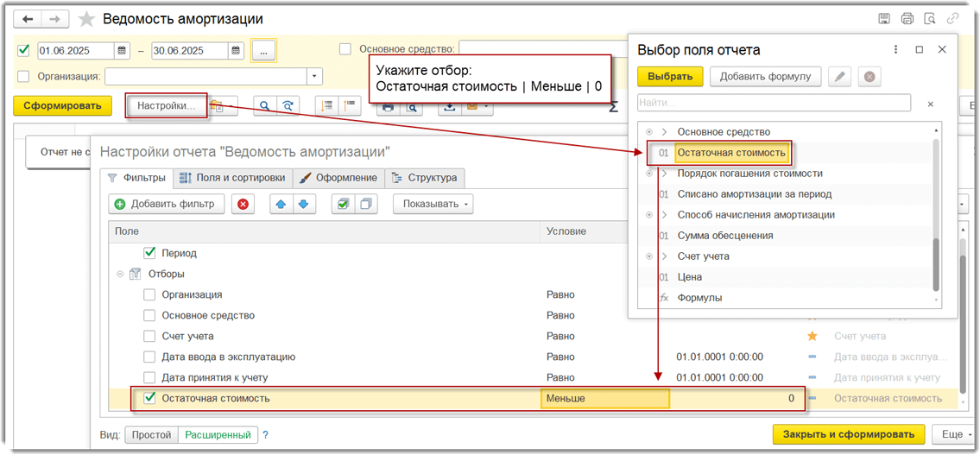Move filter down with blue down arrow
Screen dimensions: 980x455
[x=303, y=204]
